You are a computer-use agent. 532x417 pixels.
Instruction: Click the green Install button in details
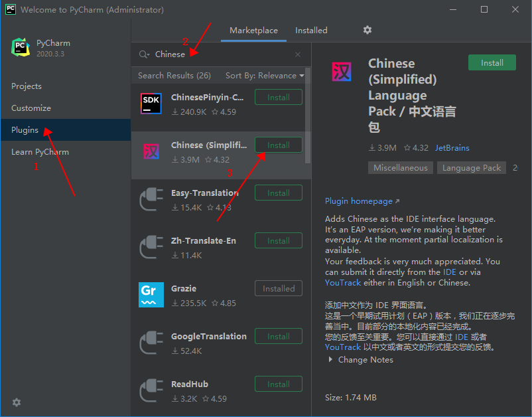[492, 63]
